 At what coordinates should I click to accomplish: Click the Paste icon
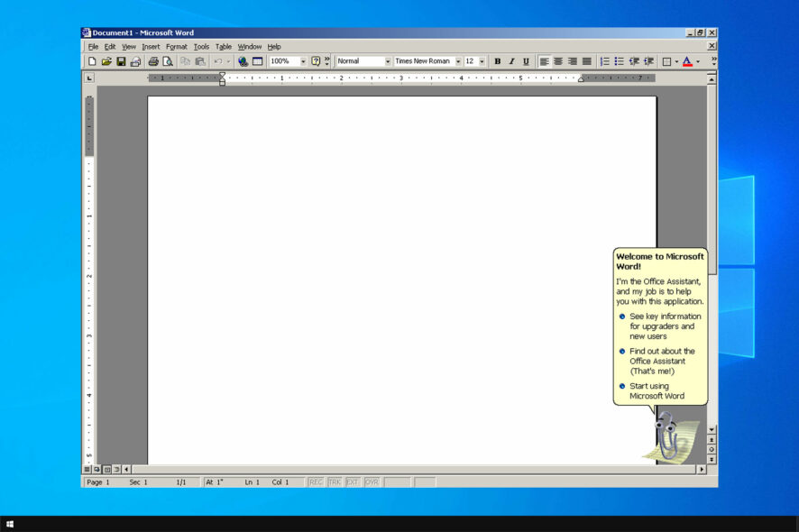[x=200, y=61]
